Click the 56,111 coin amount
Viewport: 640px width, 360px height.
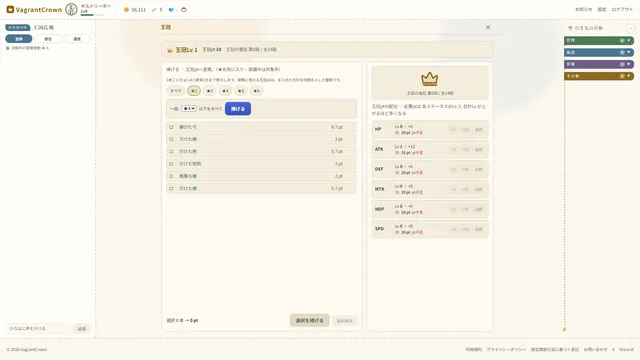coord(138,9)
